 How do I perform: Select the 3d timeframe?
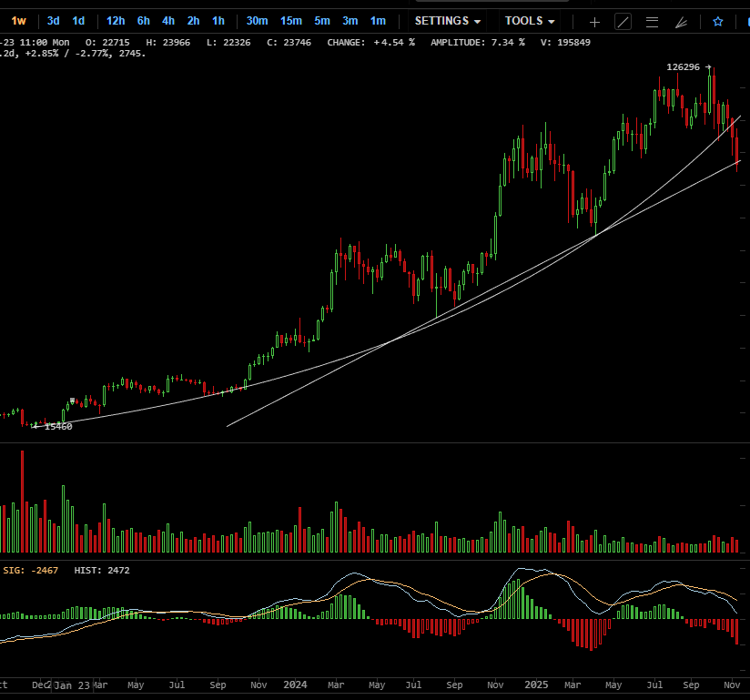(54, 21)
